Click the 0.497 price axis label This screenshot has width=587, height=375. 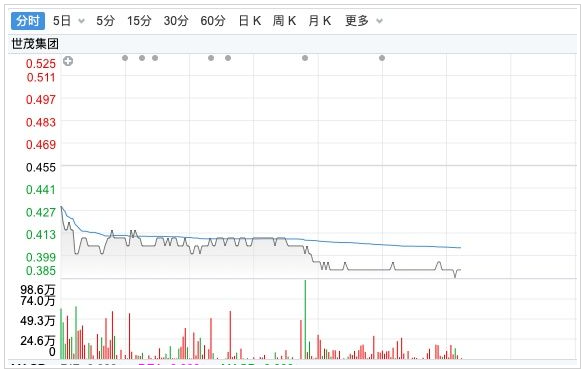coord(41,100)
